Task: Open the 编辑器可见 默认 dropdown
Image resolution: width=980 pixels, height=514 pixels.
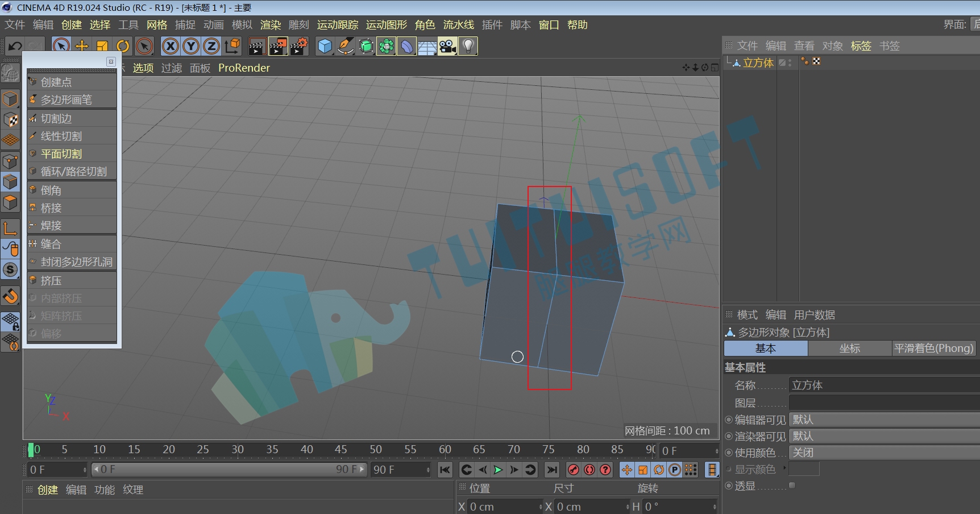Action: pos(885,420)
